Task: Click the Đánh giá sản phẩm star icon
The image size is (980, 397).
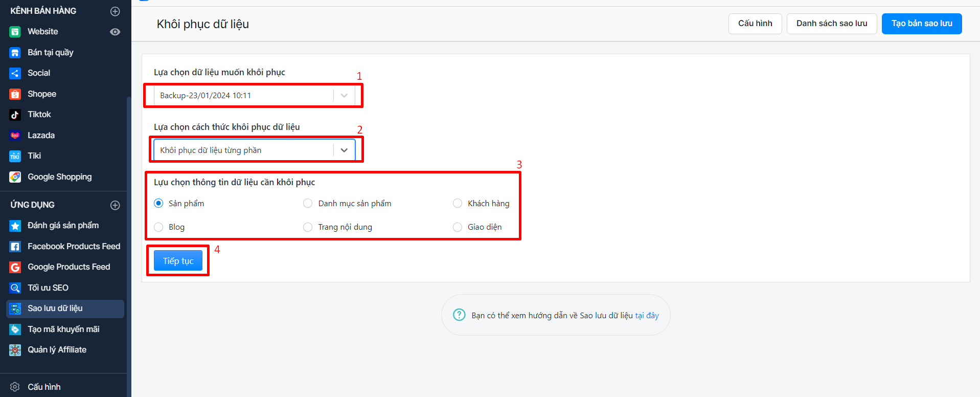Action: (x=15, y=226)
